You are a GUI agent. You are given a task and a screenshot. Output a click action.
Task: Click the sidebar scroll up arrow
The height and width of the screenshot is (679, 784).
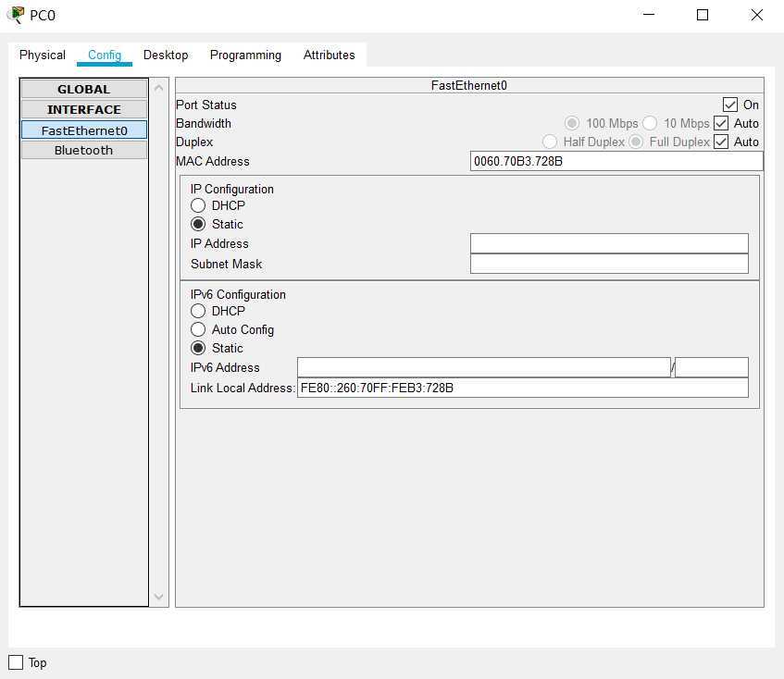159,89
